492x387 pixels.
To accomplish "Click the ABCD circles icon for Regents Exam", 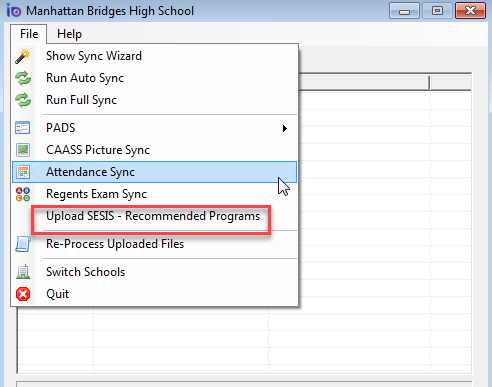I will (23, 194).
